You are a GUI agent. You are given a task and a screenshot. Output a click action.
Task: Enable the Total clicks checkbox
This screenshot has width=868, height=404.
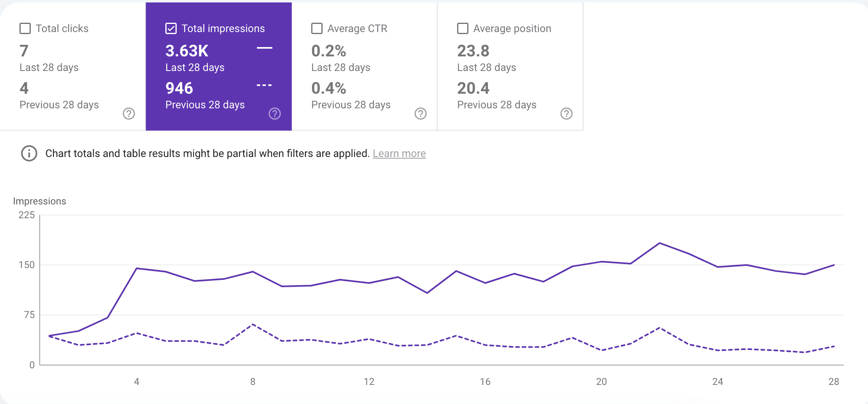coord(25,28)
